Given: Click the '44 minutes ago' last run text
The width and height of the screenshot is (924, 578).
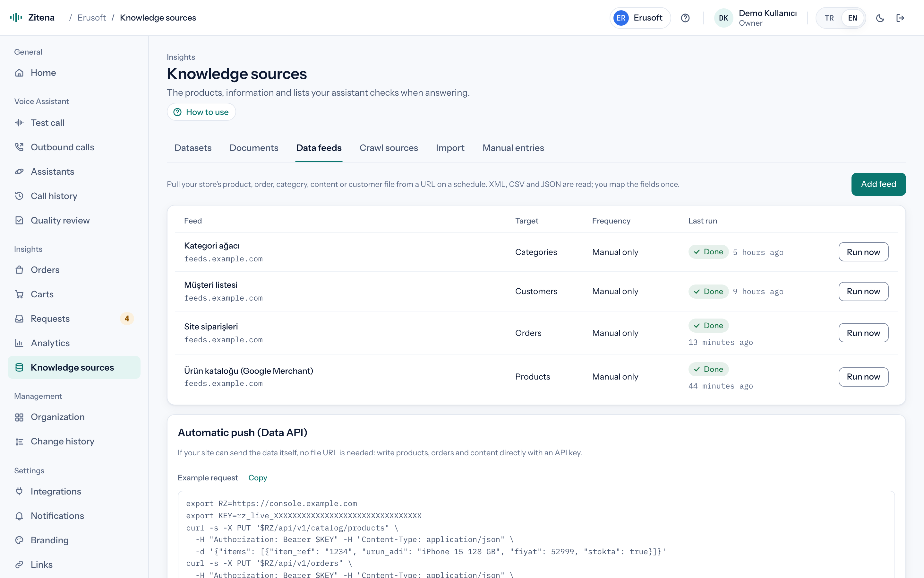Looking at the screenshot, I should pyautogui.click(x=721, y=386).
